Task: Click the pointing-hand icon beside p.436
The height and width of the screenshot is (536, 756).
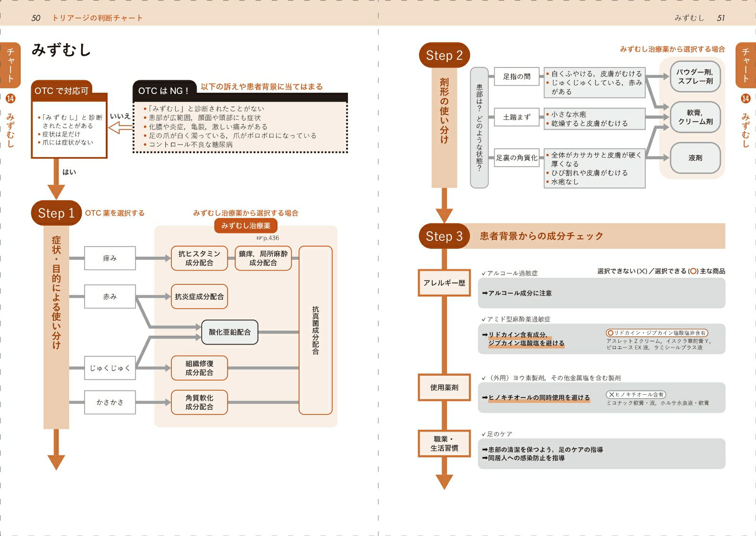Action: (259, 238)
